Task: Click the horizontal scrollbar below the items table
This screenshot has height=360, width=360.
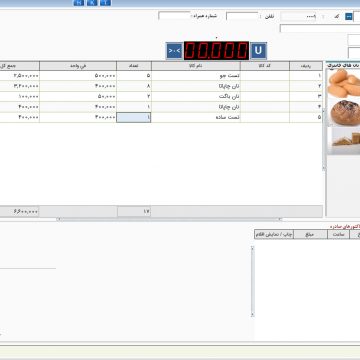Action: pos(169,219)
